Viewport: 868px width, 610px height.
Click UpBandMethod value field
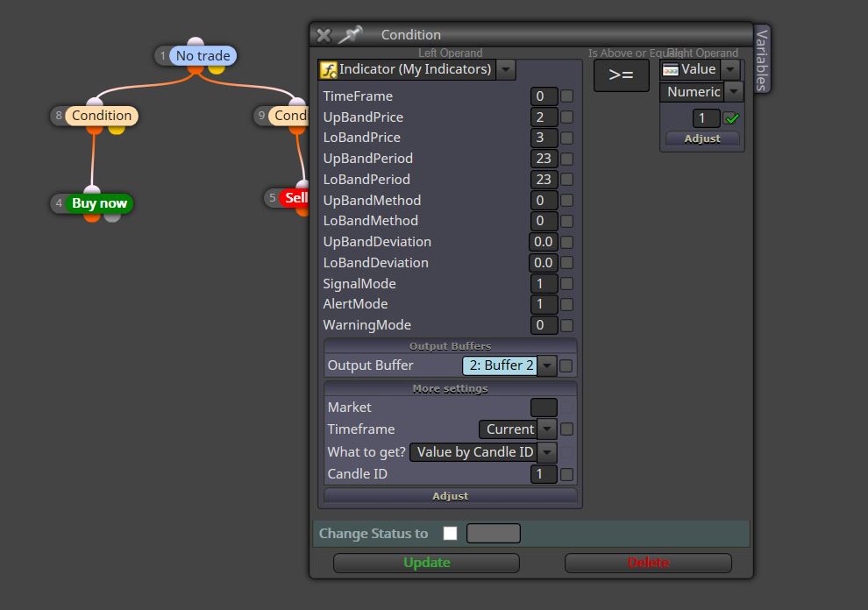(544, 201)
